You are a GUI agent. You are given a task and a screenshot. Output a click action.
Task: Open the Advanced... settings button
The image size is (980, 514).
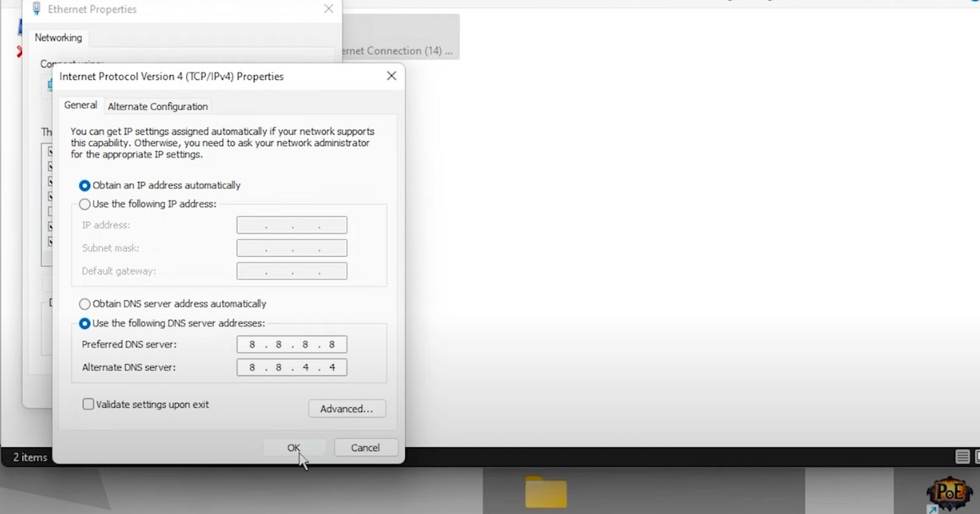(x=346, y=409)
